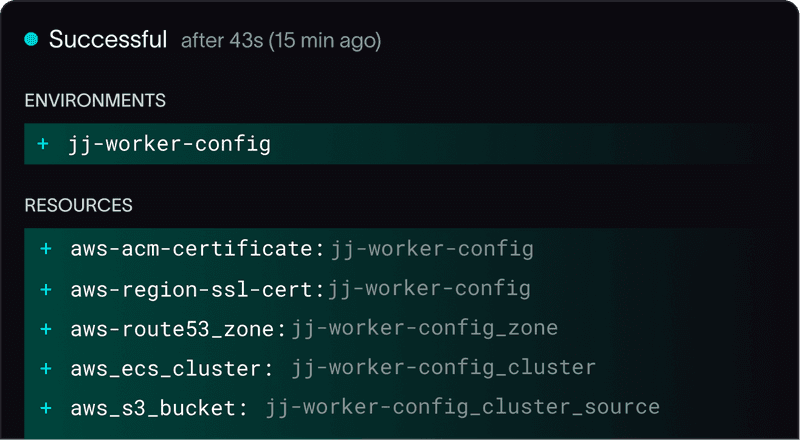Click the plus icon beside jj-worker-config environment
Viewport: 800px width, 440px height.
[43, 144]
